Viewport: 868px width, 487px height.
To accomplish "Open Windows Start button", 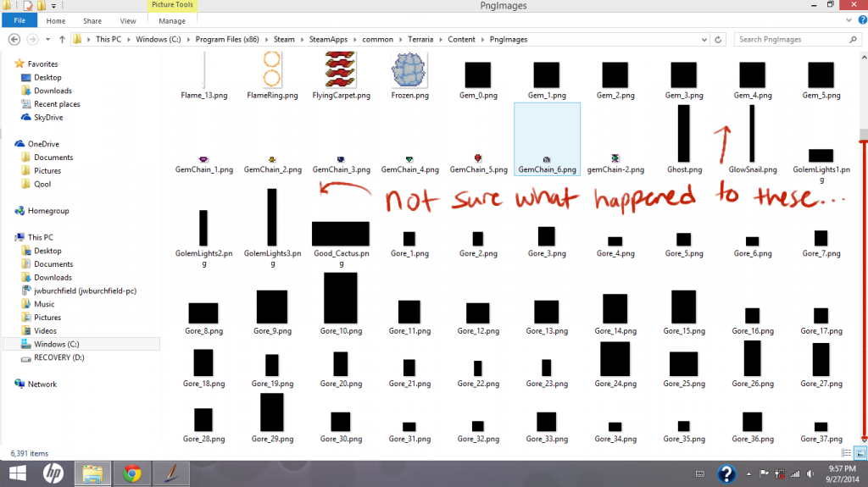I will [18, 473].
